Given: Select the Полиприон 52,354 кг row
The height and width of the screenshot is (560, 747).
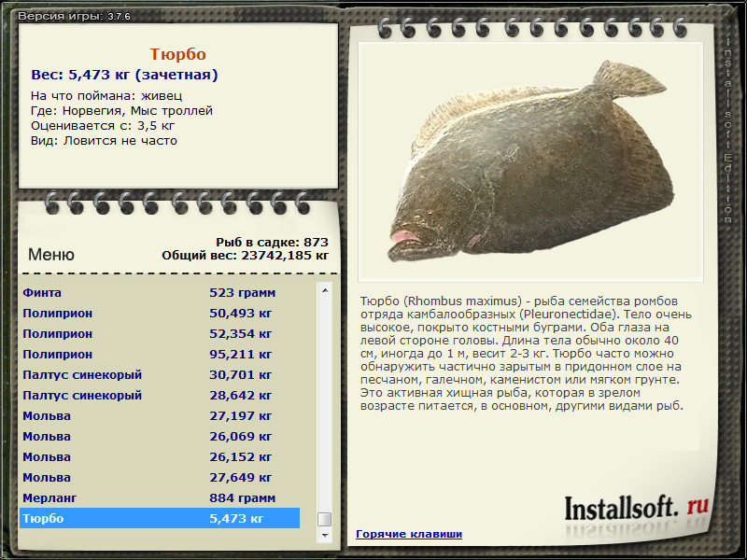Looking at the screenshot, I should tap(160, 333).
